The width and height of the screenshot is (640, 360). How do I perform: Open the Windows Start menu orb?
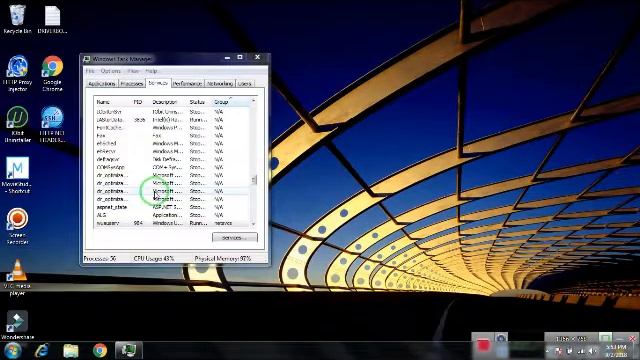click(x=13, y=351)
